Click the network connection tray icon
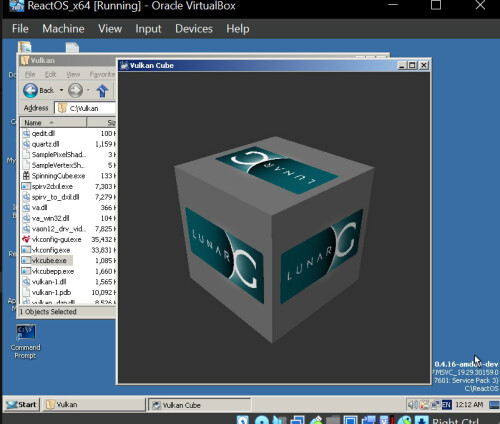This screenshot has width=500, height=424. click(x=435, y=405)
